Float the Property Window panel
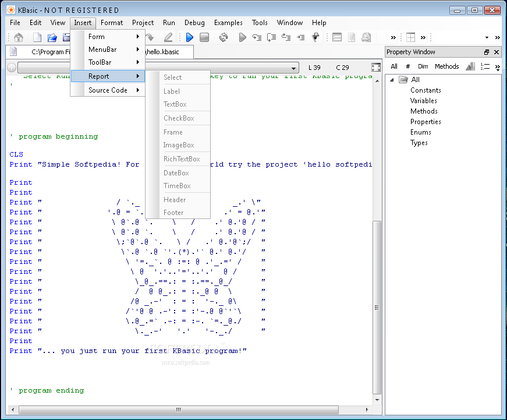The height and width of the screenshot is (420, 507). pyautogui.click(x=487, y=52)
